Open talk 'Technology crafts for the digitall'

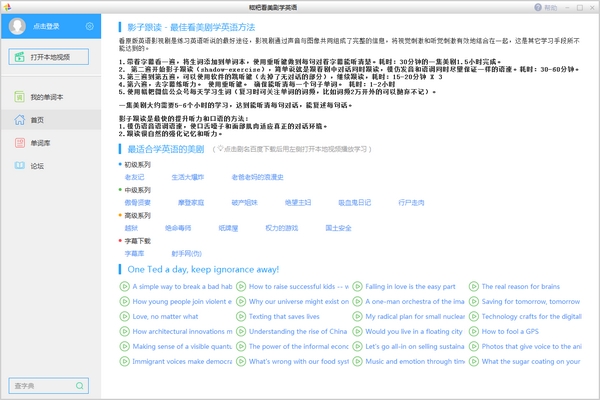532,317
